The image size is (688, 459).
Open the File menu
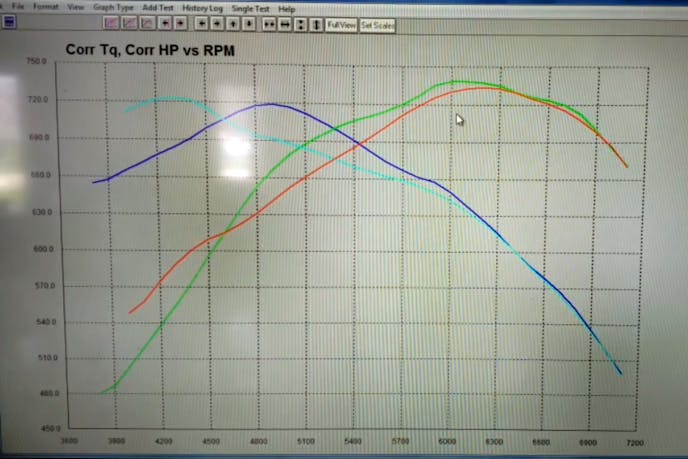tap(18, 7)
